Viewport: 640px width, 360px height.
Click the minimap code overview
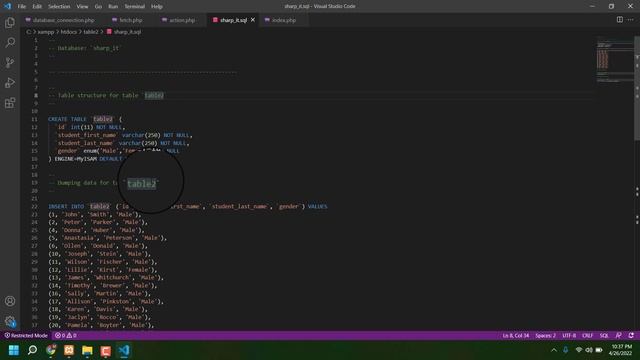(614, 59)
